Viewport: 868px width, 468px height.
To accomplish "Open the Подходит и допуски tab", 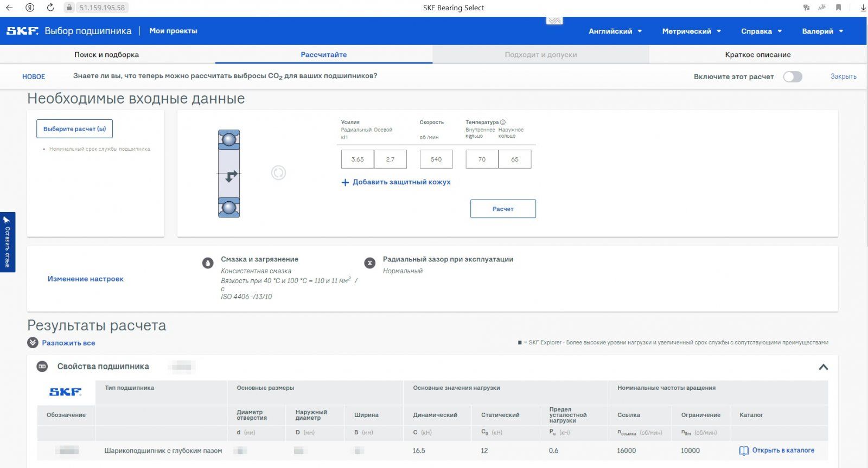I will click(x=541, y=54).
